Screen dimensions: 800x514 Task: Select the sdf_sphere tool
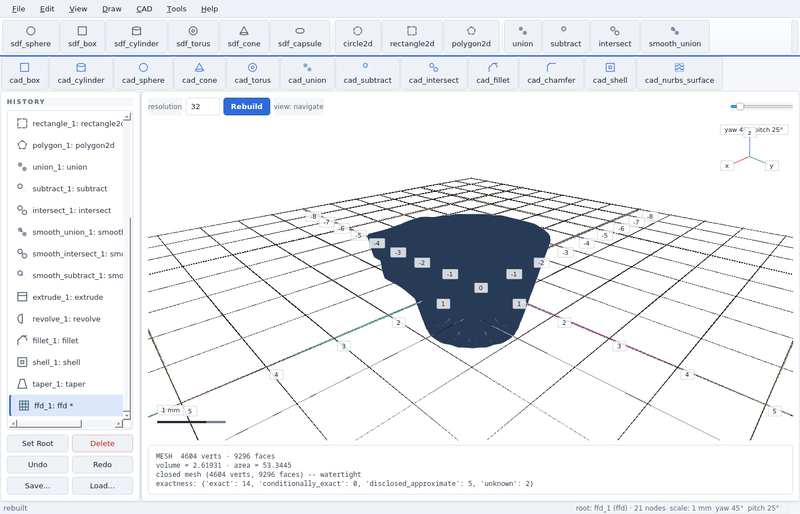pyautogui.click(x=31, y=37)
